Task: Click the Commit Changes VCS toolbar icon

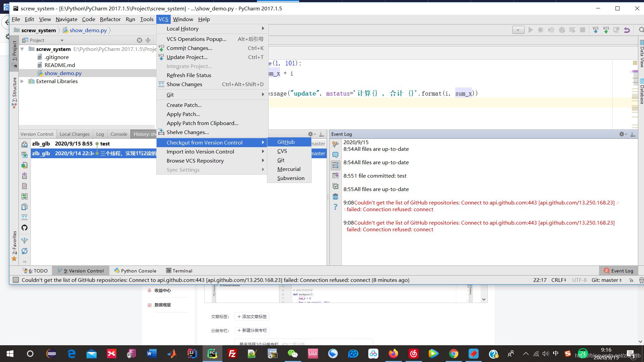Action: pyautogui.click(x=606, y=30)
